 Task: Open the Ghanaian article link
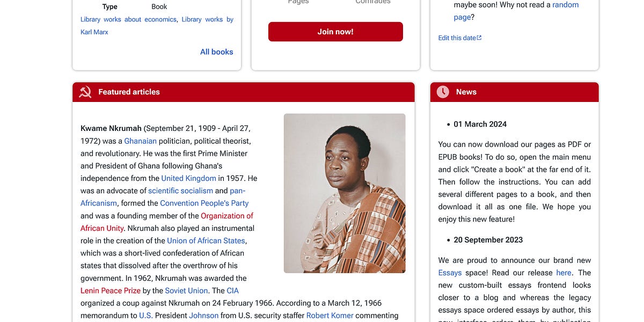pyautogui.click(x=140, y=141)
